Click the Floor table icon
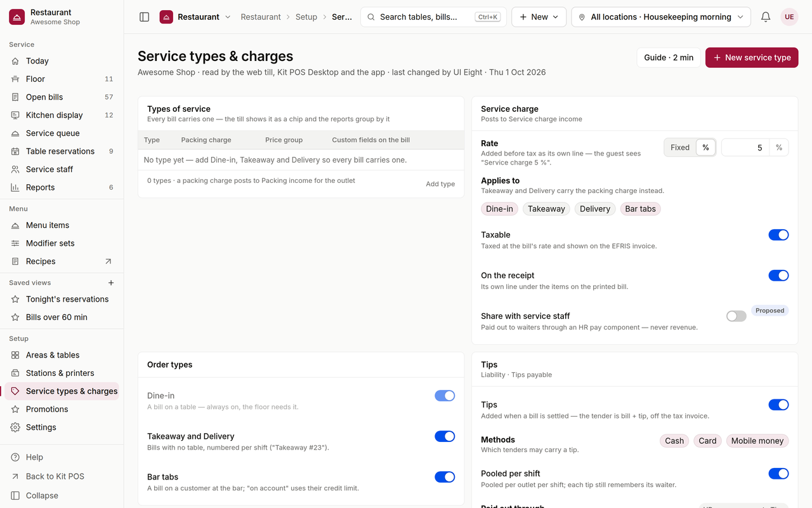This screenshot has height=508, width=812. point(15,79)
